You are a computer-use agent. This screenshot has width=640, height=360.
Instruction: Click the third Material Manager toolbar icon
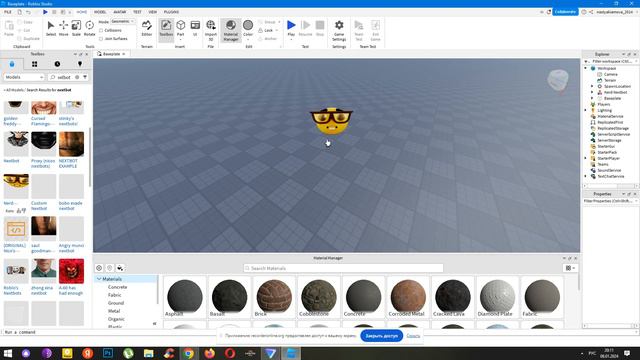120,268
